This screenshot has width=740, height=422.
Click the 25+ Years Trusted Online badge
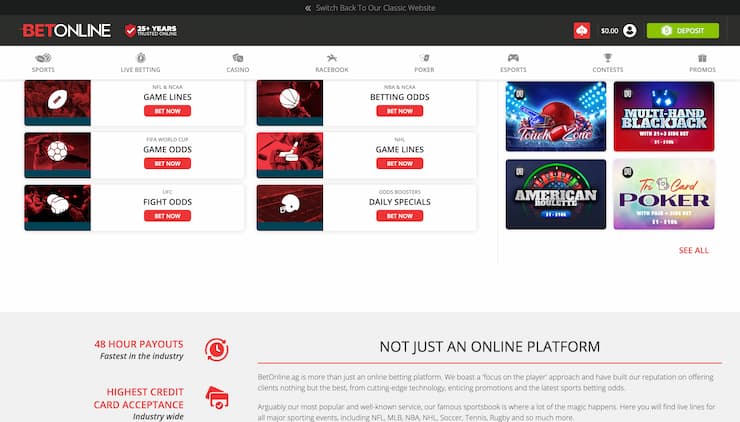[151, 31]
